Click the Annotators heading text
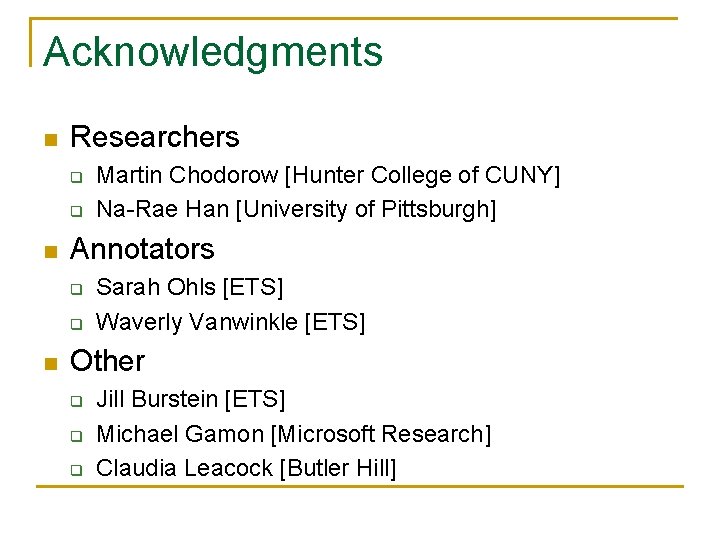The width and height of the screenshot is (720, 540). [142, 249]
